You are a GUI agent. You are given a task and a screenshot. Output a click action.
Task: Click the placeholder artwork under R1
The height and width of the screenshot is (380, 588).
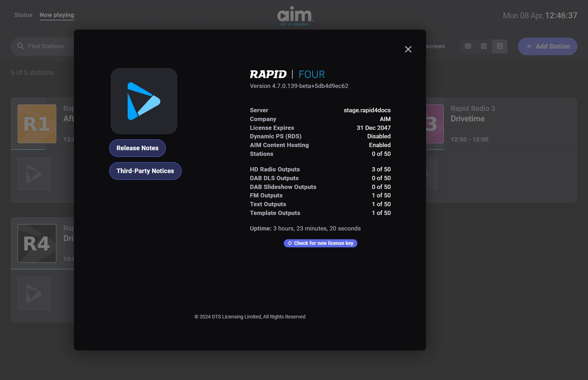click(x=34, y=174)
